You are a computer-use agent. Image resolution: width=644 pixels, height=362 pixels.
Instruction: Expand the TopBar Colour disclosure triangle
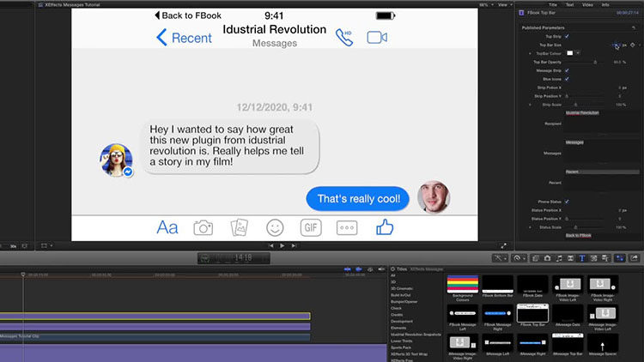[530, 54]
